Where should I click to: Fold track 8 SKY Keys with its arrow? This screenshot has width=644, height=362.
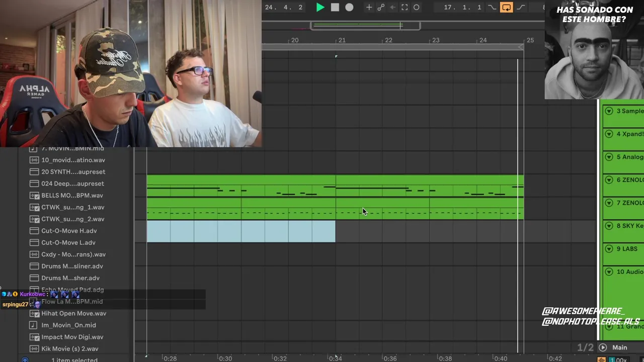(609, 226)
